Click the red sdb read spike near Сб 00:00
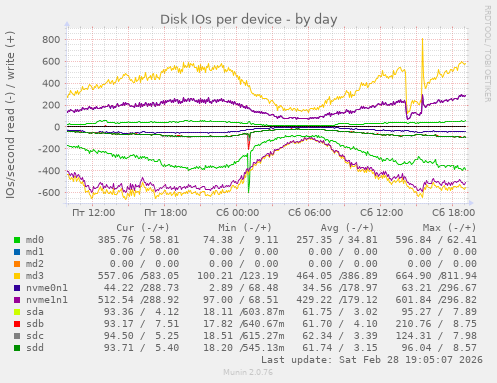The image size is (497, 383). [248, 147]
